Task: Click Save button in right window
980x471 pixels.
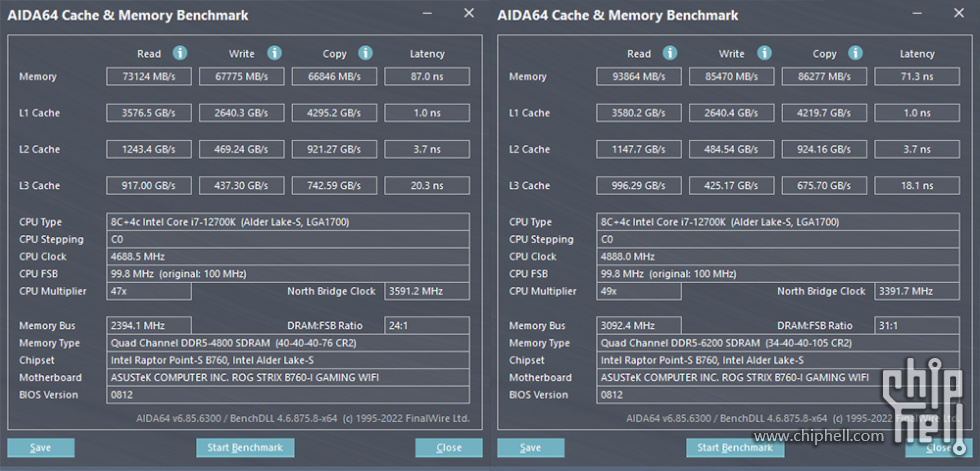Action: click(531, 447)
